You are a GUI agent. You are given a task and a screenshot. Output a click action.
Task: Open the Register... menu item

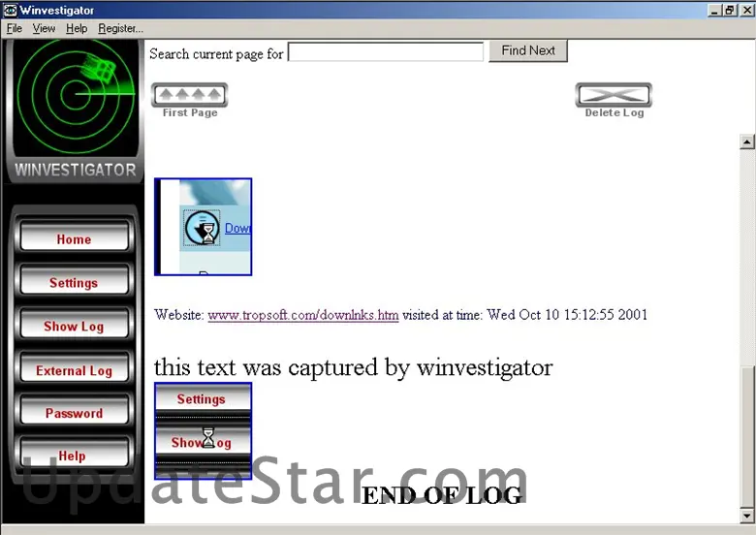[120, 28]
